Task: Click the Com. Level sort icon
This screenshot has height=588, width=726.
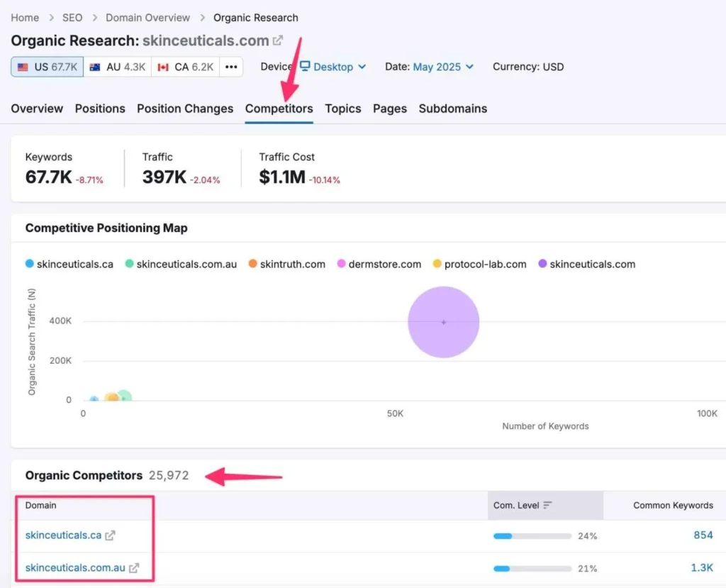Action: [x=547, y=506]
